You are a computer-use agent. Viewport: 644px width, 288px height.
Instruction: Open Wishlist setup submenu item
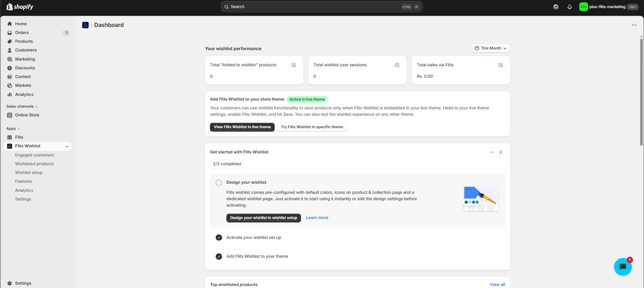click(29, 173)
